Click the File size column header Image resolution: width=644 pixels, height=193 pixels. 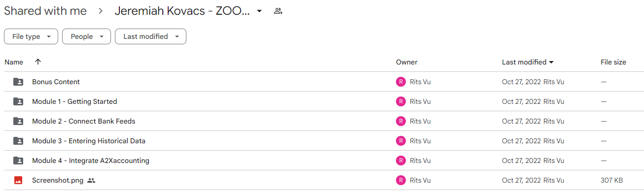click(x=613, y=62)
